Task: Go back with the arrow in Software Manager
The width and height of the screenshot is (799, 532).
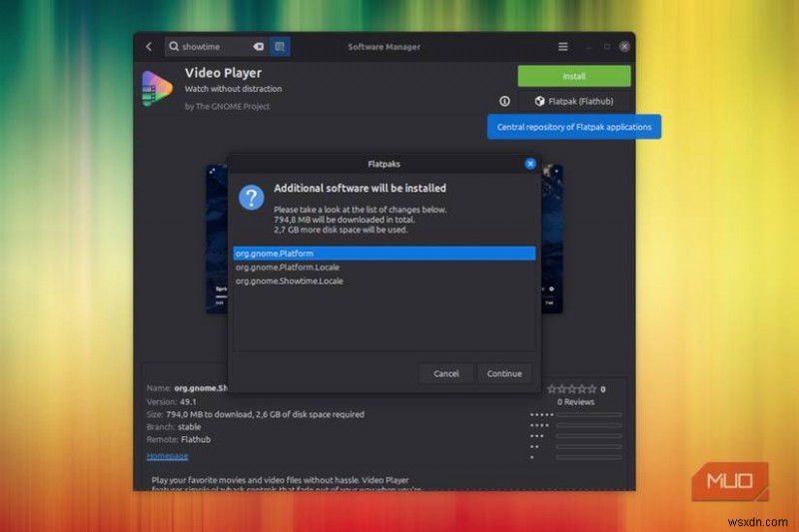Action: pos(149,47)
